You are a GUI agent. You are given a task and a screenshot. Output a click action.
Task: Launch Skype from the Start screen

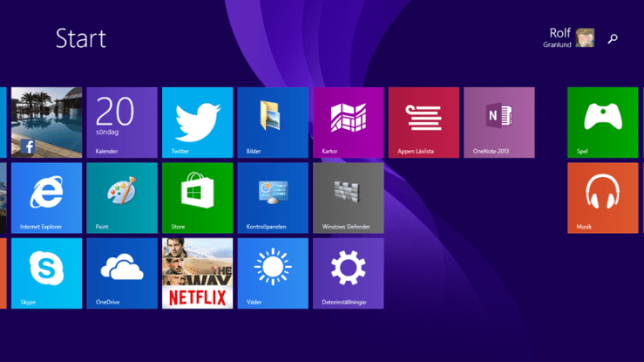(x=46, y=273)
